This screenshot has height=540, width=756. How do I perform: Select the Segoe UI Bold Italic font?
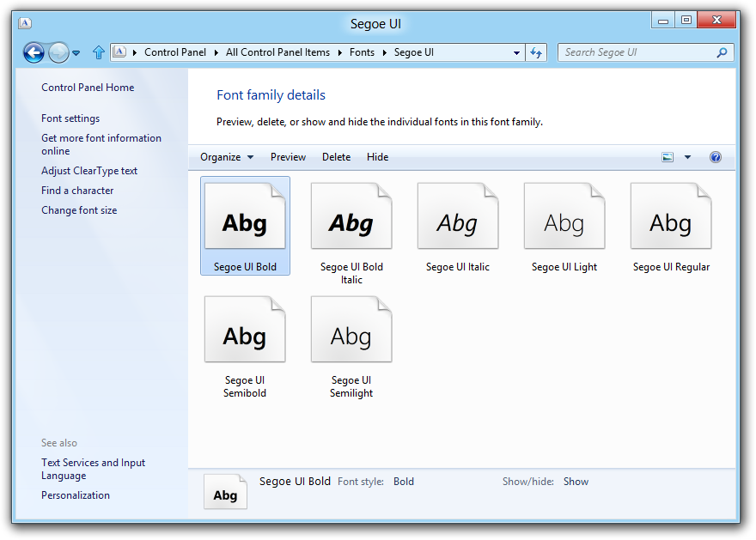coord(351,234)
